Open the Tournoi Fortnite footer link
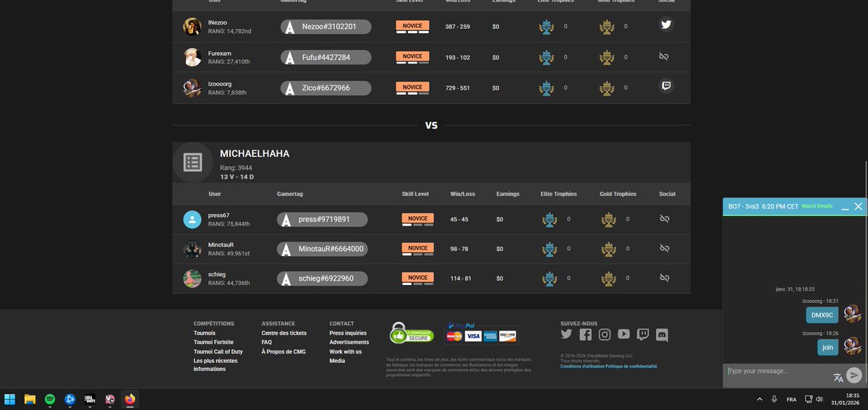This screenshot has width=868, height=410. point(213,342)
